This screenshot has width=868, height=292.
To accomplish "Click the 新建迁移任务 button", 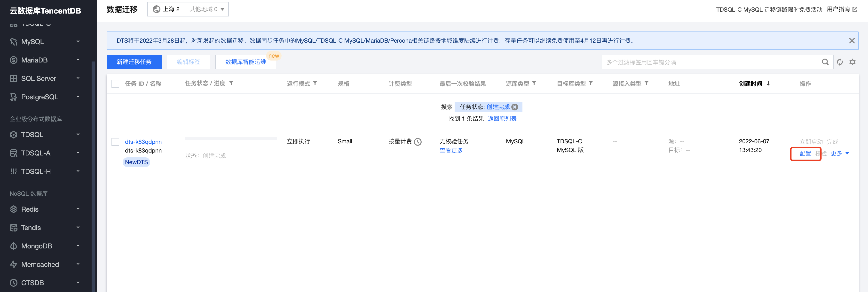I will [x=134, y=62].
